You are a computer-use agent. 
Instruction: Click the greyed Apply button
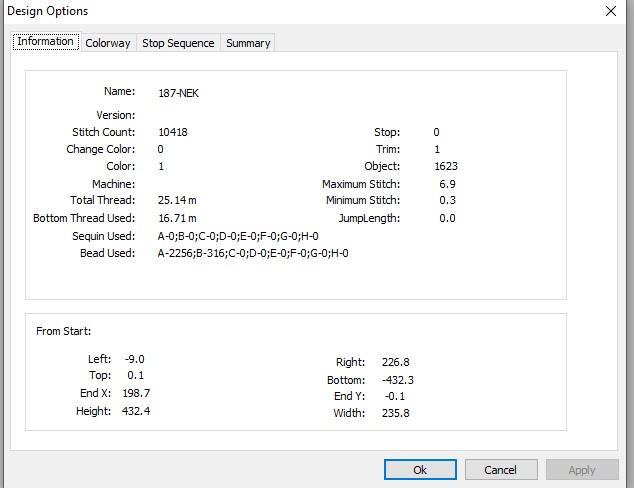[x=582, y=470]
